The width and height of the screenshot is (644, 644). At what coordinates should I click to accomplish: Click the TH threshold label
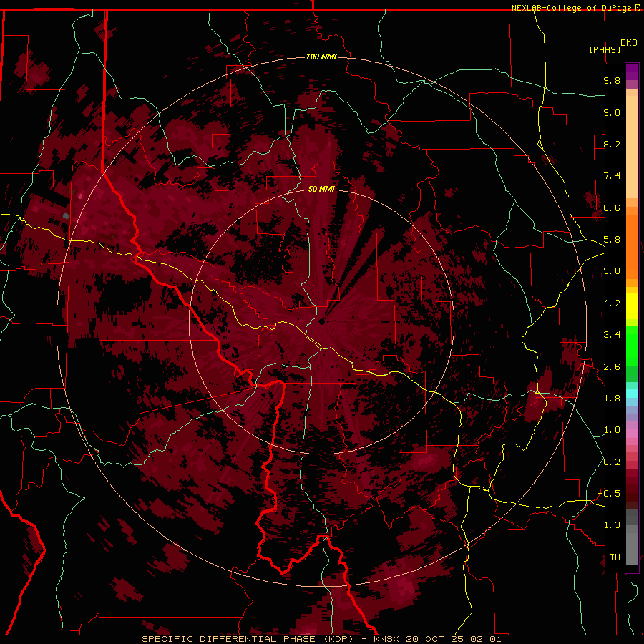[x=615, y=557]
